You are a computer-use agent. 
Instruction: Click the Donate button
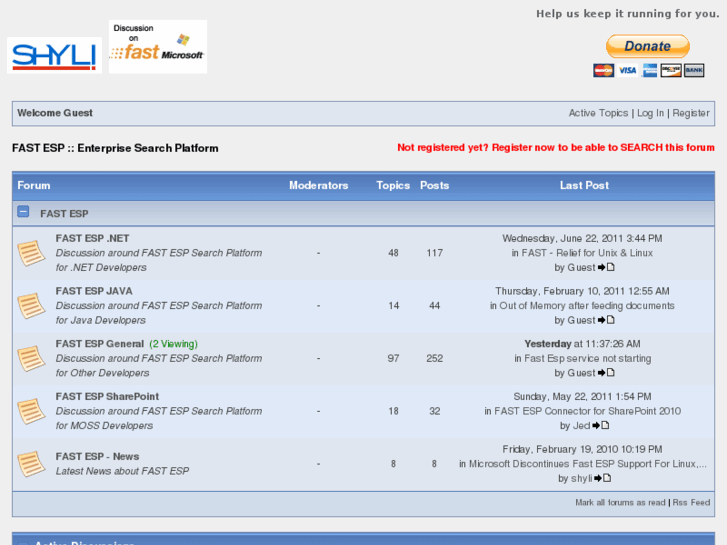click(x=648, y=46)
